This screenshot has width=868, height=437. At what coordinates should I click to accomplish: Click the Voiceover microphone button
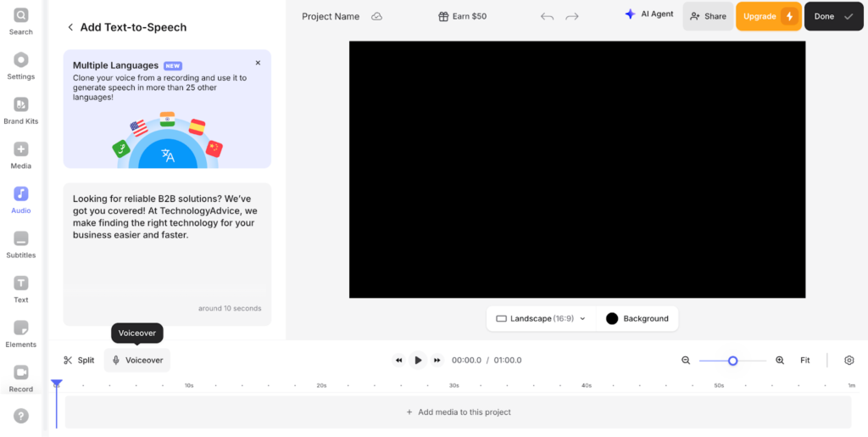(x=137, y=360)
